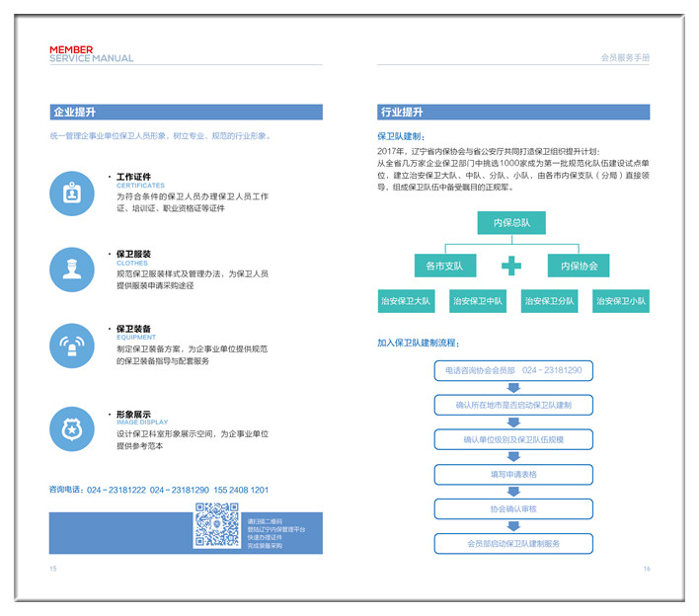The height and width of the screenshot is (616, 699).
Task: Click the arrow below 填写申请表格 step
Action: (513, 491)
